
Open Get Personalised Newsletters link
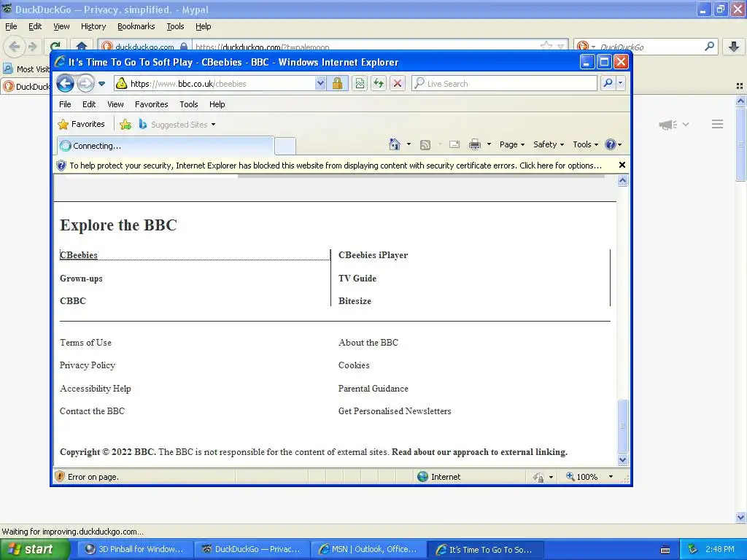click(395, 411)
